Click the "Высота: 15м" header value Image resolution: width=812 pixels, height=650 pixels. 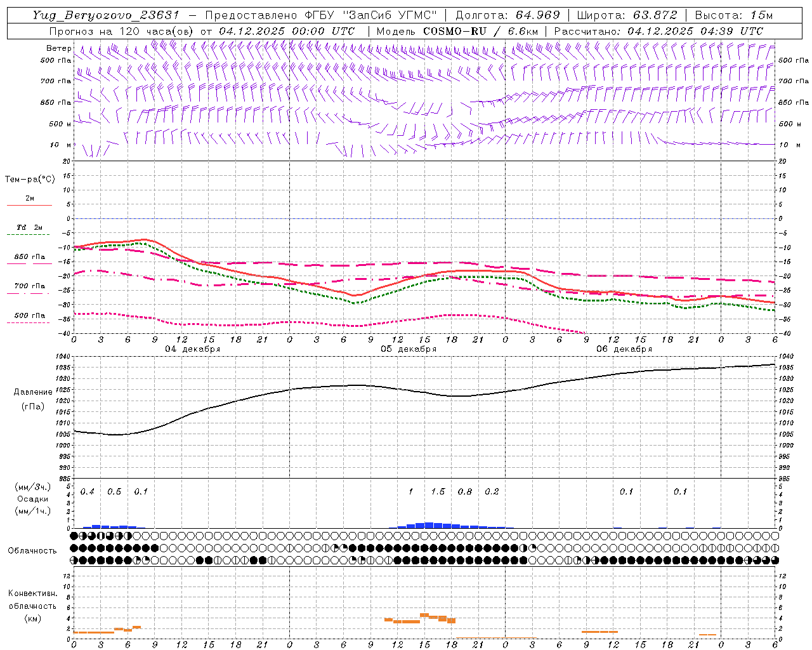734,15
